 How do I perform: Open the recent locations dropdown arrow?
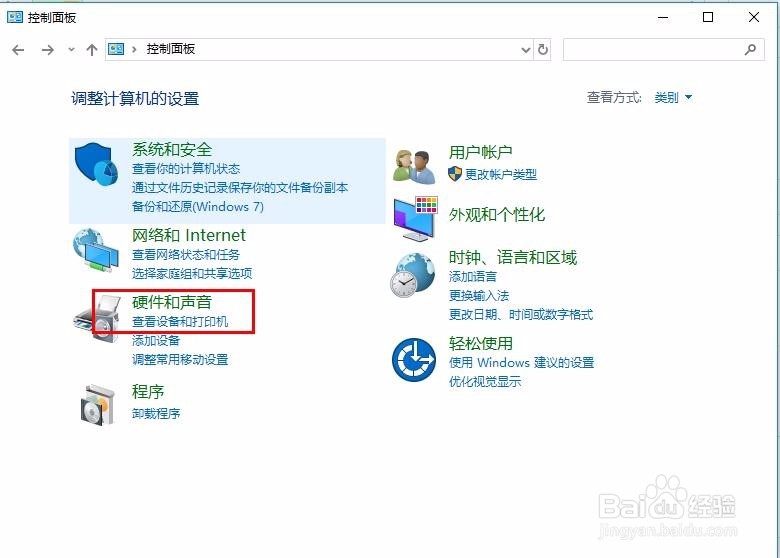(71, 50)
